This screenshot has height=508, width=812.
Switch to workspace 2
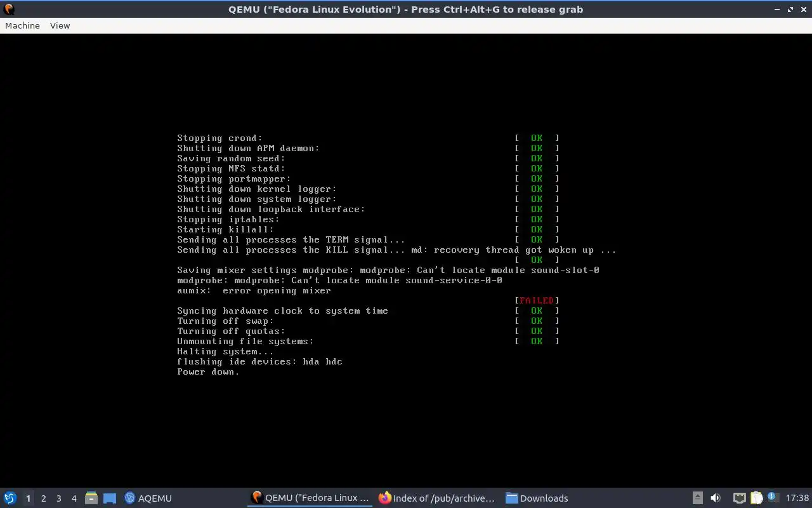(43, 498)
